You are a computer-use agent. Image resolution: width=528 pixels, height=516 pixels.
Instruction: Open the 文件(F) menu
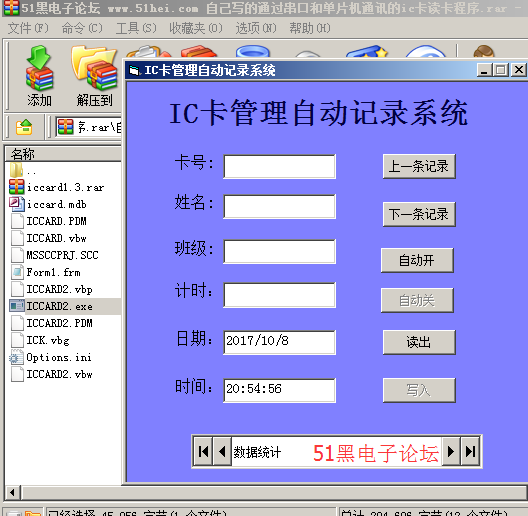click(28, 28)
